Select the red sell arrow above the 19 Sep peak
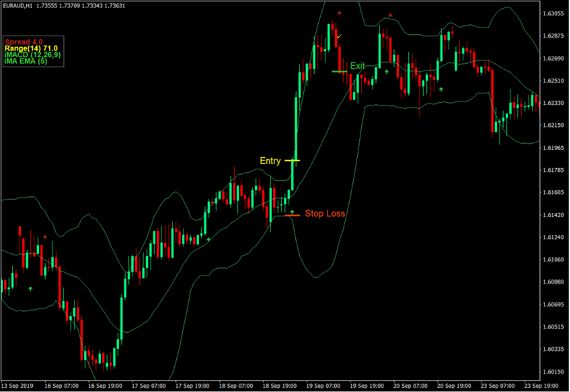The image size is (570, 392). coord(340,12)
